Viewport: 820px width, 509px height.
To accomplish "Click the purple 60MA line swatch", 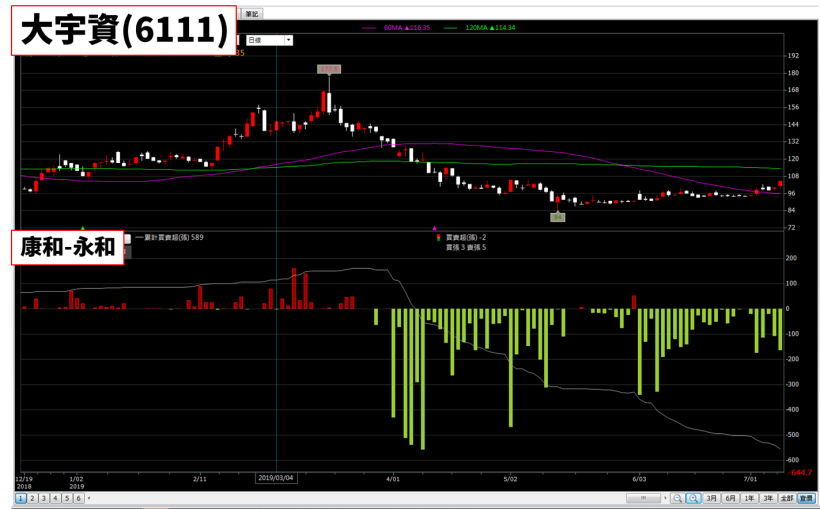I will [369, 28].
